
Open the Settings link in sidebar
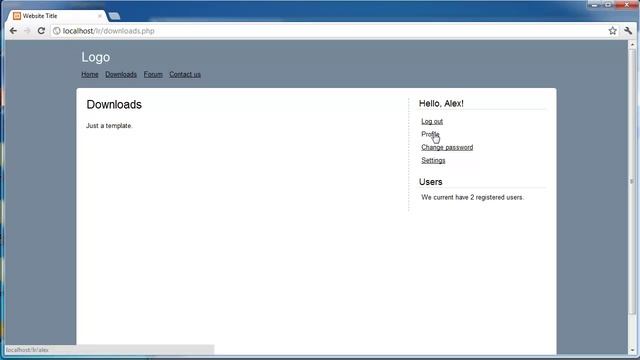pos(433,160)
